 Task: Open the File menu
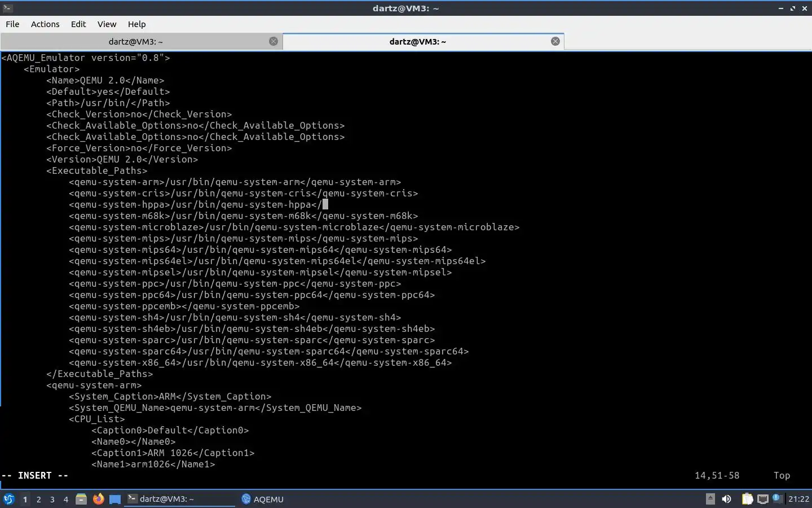tap(12, 24)
